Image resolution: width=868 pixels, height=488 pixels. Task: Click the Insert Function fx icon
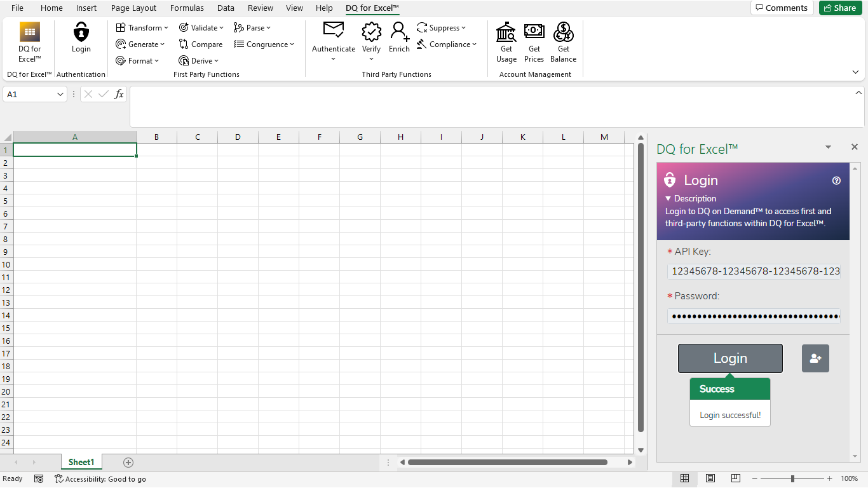click(x=119, y=94)
